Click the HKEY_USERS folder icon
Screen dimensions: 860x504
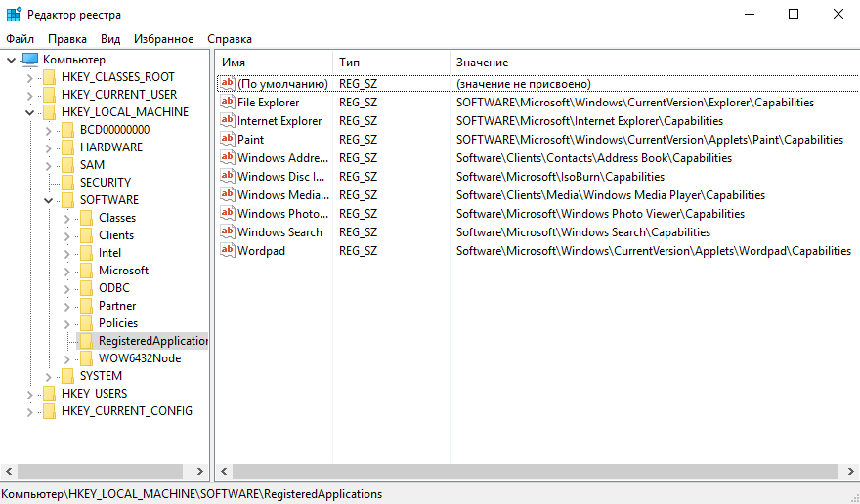50,394
